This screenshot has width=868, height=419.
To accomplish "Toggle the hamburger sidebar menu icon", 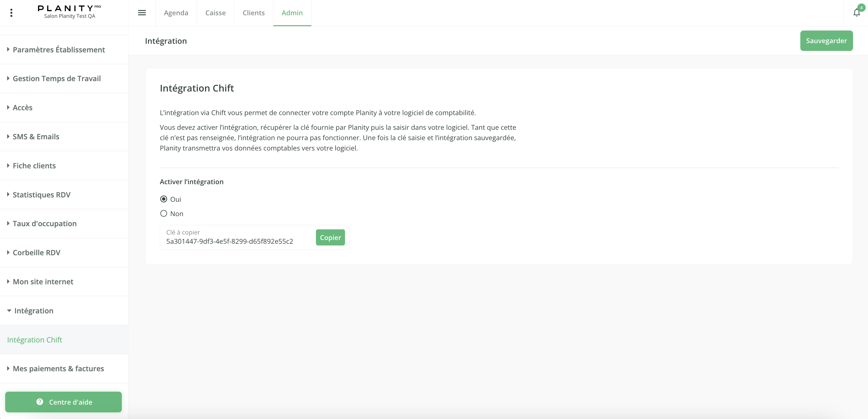I will 142,13.
